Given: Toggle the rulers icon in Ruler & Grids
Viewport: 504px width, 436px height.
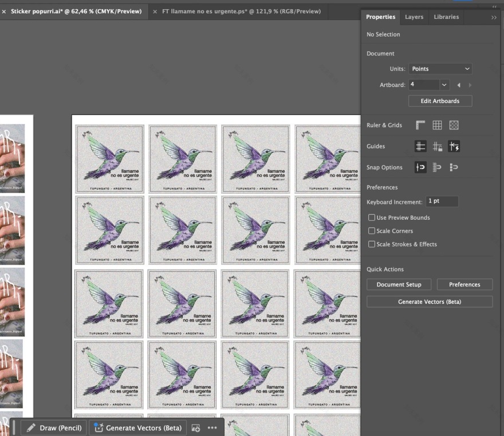Looking at the screenshot, I should click(421, 125).
